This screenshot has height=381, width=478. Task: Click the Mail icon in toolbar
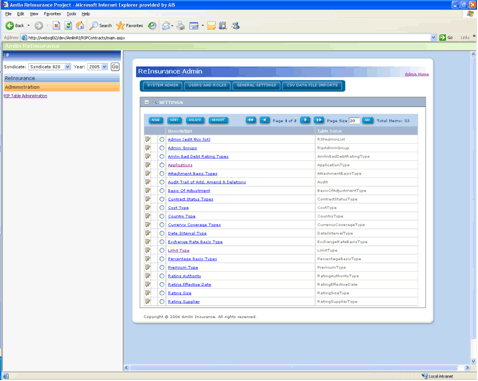click(166, 26)
